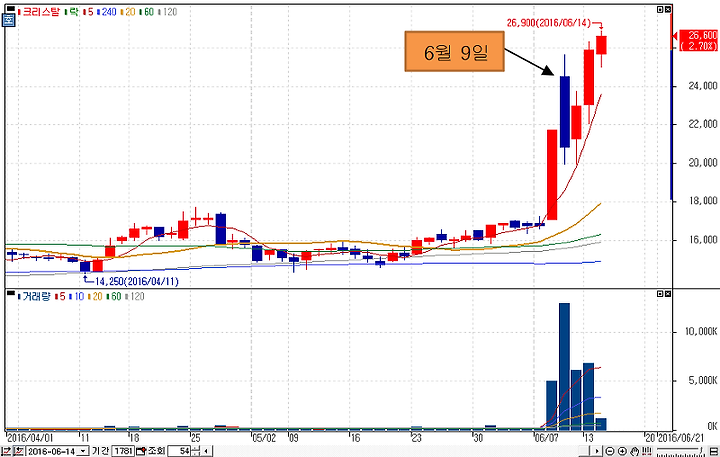The image size is (720, 457).
Task: Open the date dropdown showing 2016-06-14
Action: pyautogui.click(x=83, y=451)
